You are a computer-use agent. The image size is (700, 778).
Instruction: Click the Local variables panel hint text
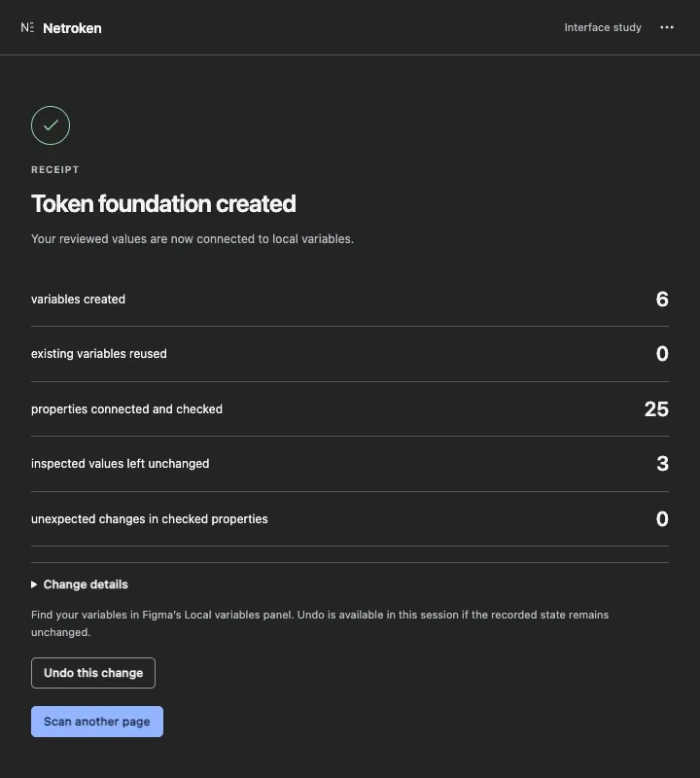pyautogui.click(x=320, y=623)
